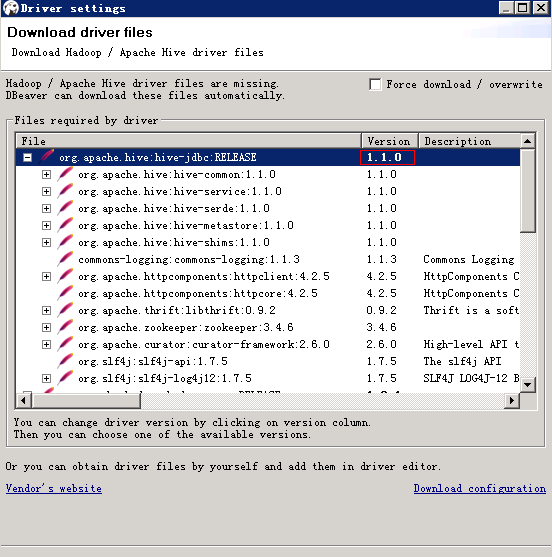Image resolution: width=552 pixels, height=557 pixels.
Task: Click feather icon beside hive-shims:1.1.0
Action: point(65,242)
